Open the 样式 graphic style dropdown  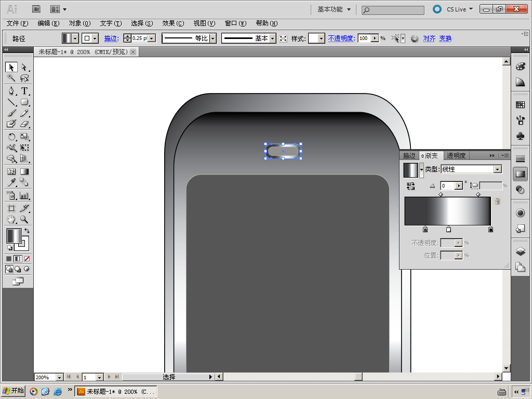[321, 38]
